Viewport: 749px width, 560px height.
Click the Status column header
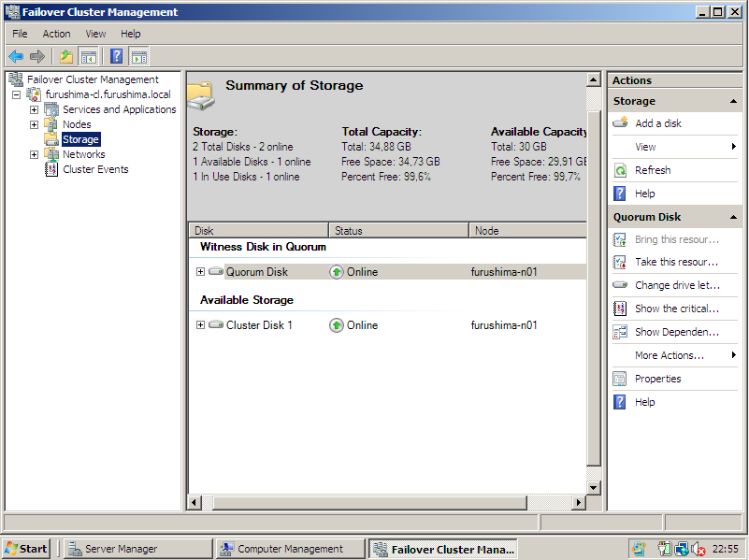(398, 231)
